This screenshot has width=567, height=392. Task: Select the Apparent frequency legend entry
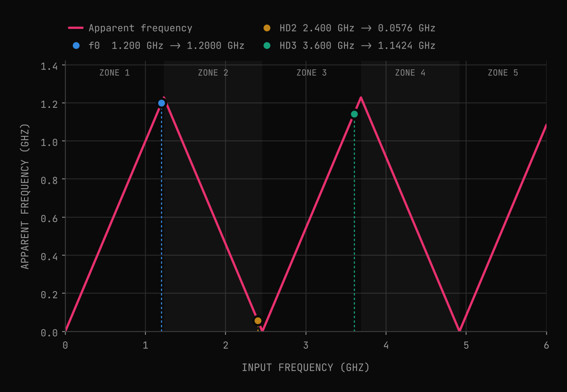click(x=130, y=28)
